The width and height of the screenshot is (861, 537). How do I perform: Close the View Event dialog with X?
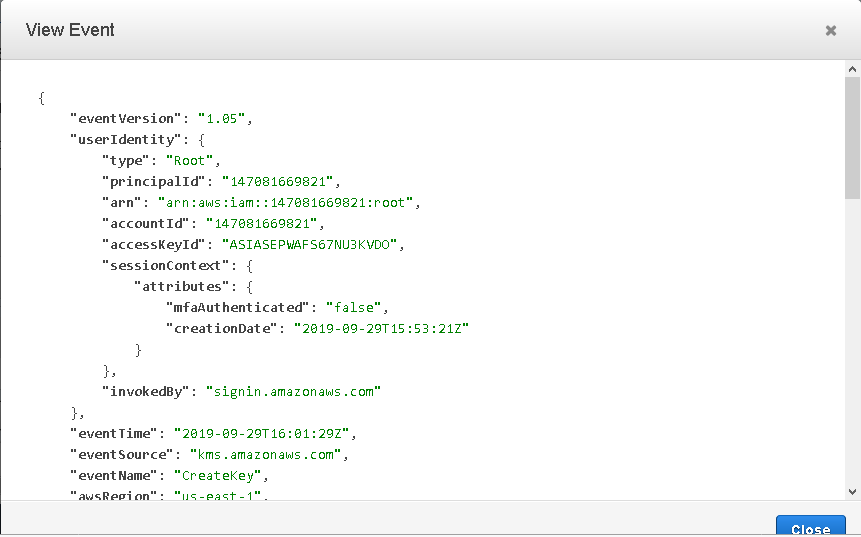830,31
